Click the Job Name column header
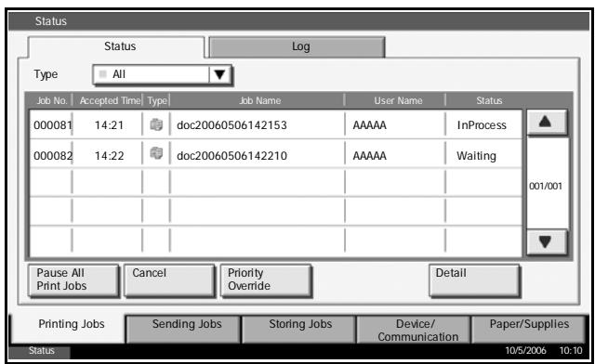Viewport: 595px width, 364px height. click(x=260, y=100)
